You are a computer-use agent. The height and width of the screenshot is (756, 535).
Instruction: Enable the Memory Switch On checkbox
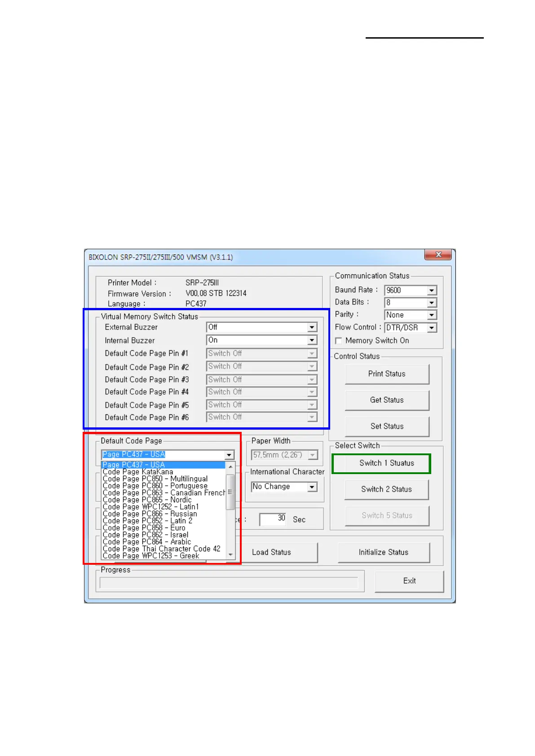pyautogui.click(x=339, y=341)
